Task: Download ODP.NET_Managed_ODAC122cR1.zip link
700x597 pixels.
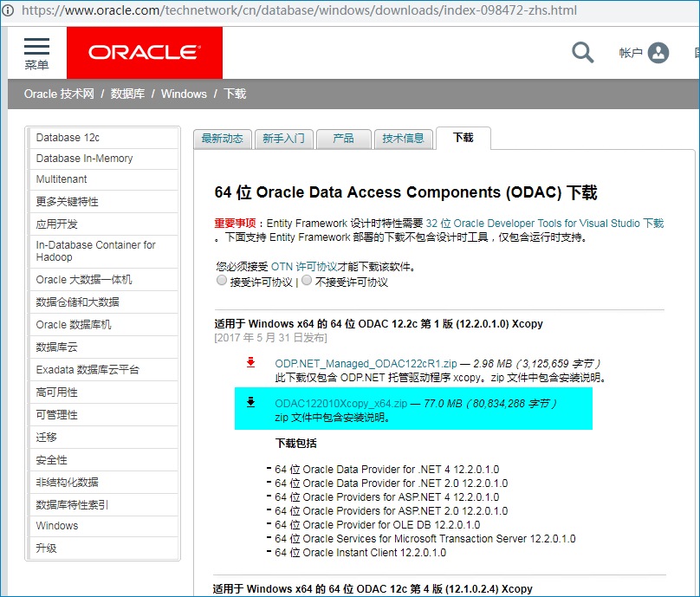Action: [x=366, y=364]
